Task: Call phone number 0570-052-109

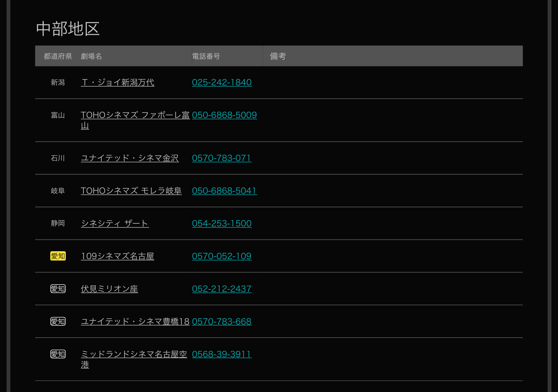Action: (x=222, y=256)
